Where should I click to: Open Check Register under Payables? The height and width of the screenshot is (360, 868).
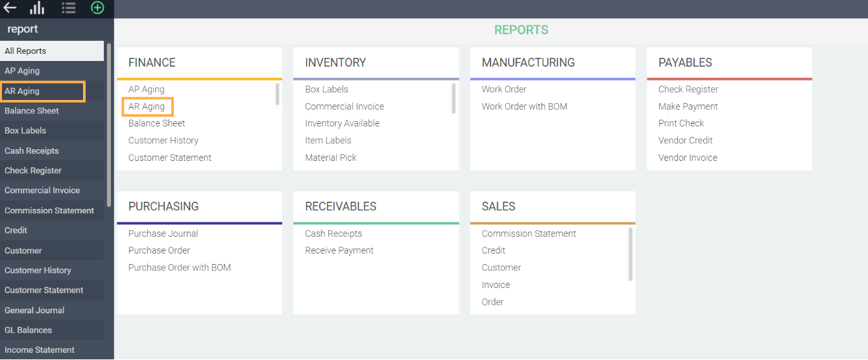pos(688,90)
